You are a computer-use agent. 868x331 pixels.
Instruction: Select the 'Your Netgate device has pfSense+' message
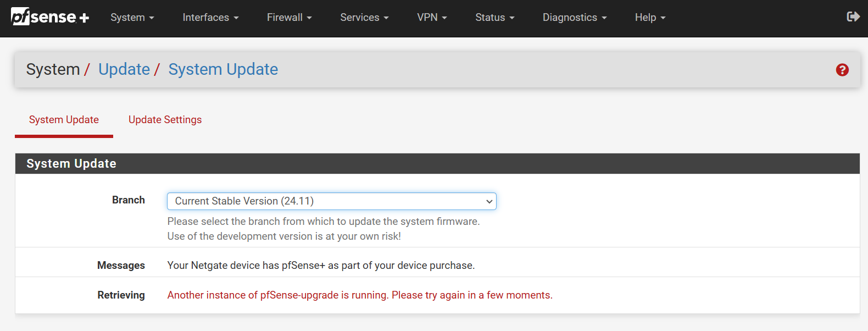point(321,266)
